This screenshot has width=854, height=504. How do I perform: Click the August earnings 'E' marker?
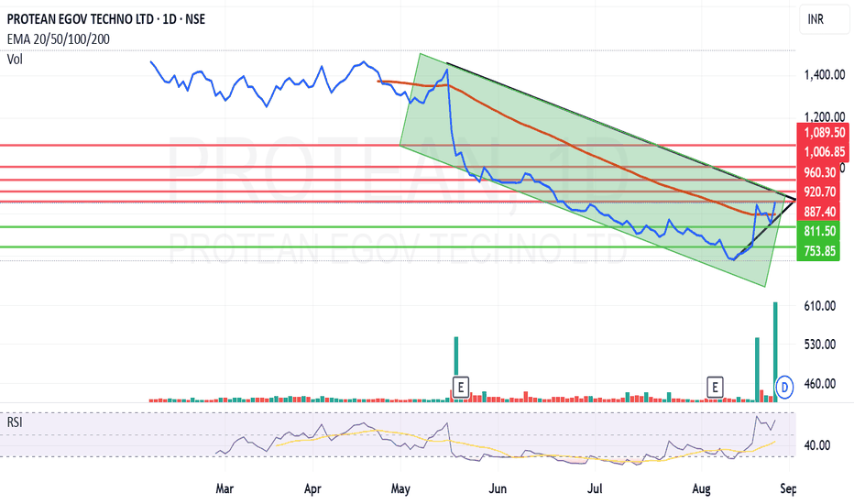point(715,388)
